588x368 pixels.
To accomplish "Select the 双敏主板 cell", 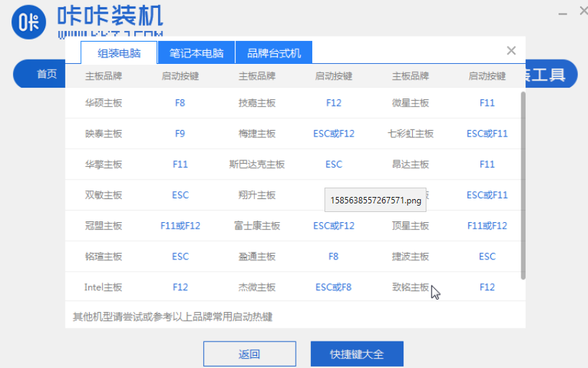I will click(x=103, y=195).
